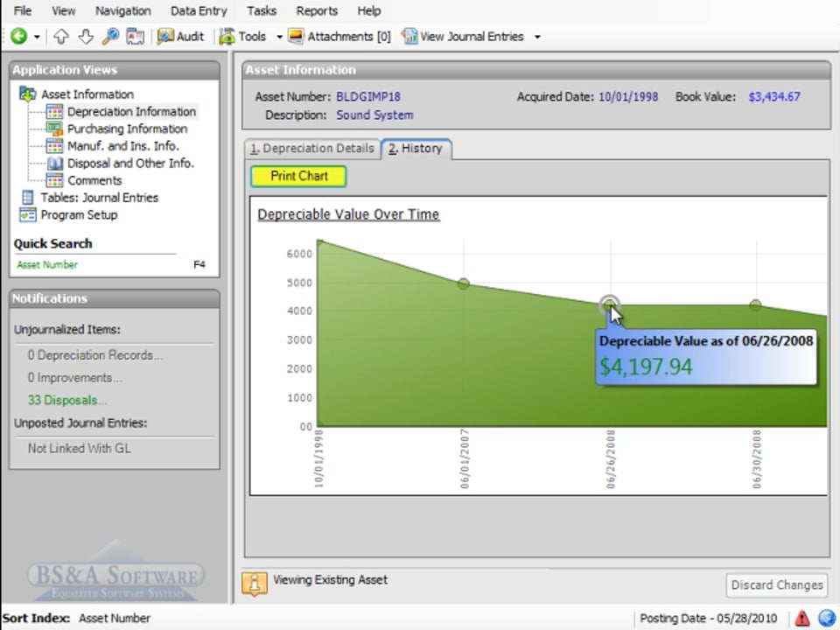The image size is (840, 630).
Task: Click the Attachments toolbar icon
Action: coord(296,37)
